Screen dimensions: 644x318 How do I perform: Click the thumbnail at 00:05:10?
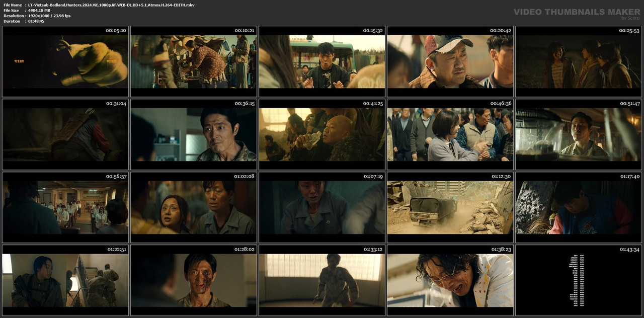(65, 61)
